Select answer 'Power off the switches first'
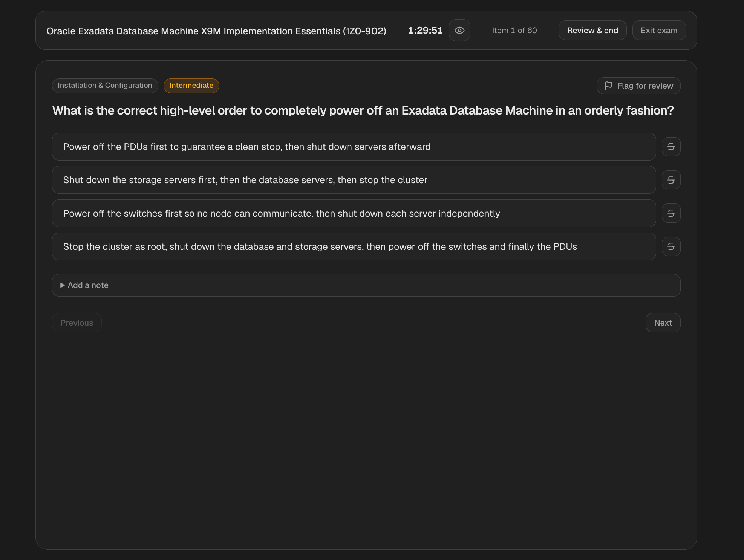 click(x=354, y=213)
